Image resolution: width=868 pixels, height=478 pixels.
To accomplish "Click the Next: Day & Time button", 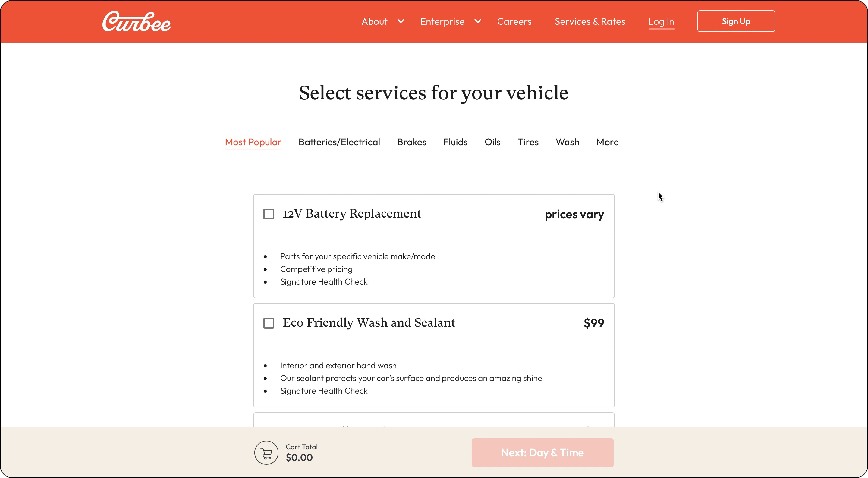I will click(x=542, y=453).
